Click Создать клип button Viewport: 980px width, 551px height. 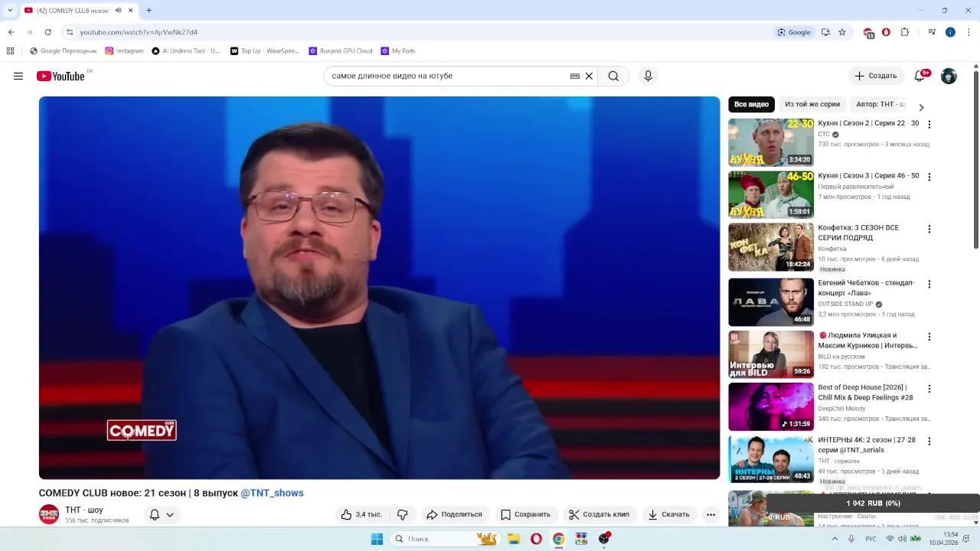(x=599, y=514)
